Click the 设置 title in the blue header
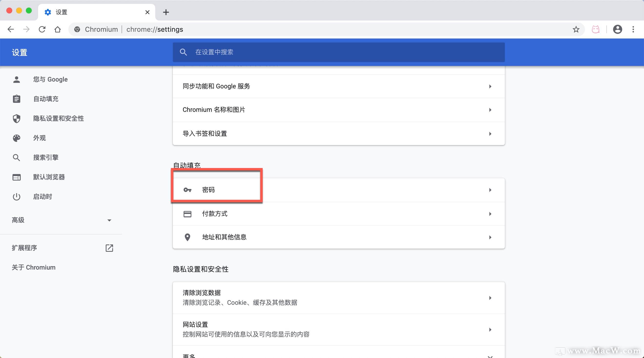The image size is (644, 358). click(20, 53)
